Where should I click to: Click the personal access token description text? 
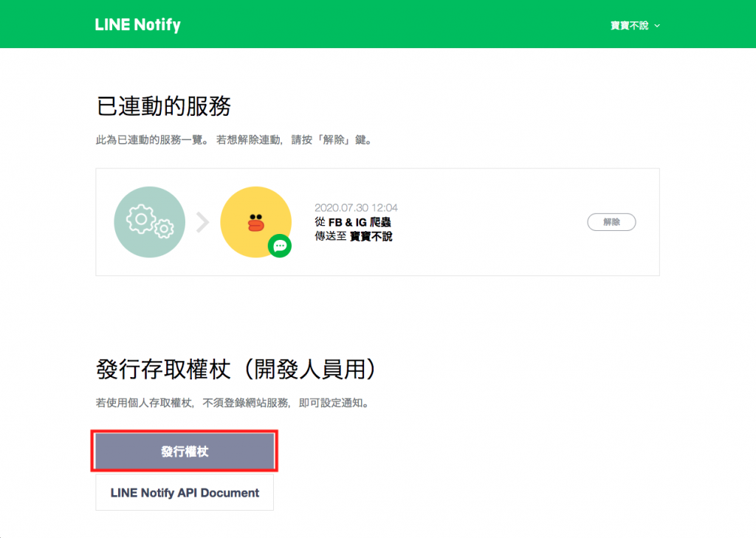233,403
